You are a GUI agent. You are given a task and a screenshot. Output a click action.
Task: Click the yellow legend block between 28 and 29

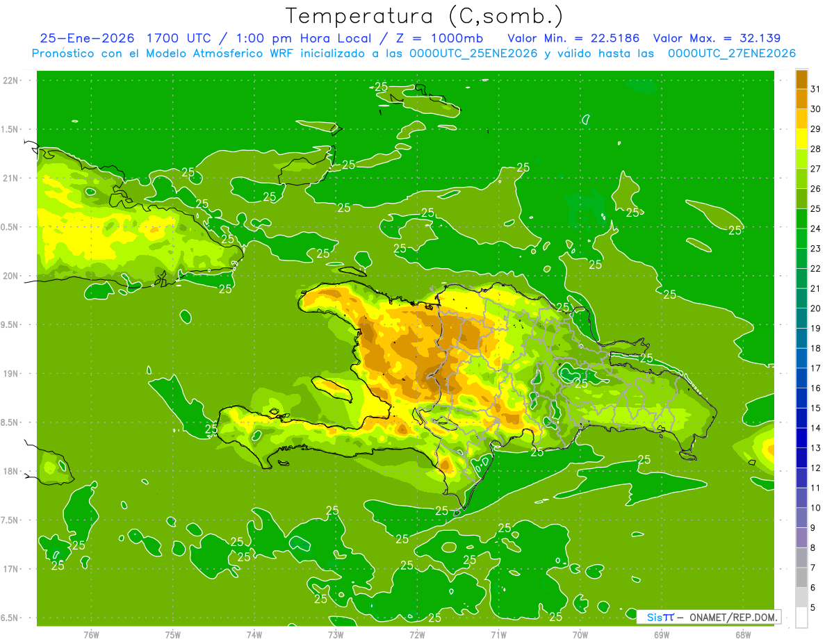(x=801, y=139)
